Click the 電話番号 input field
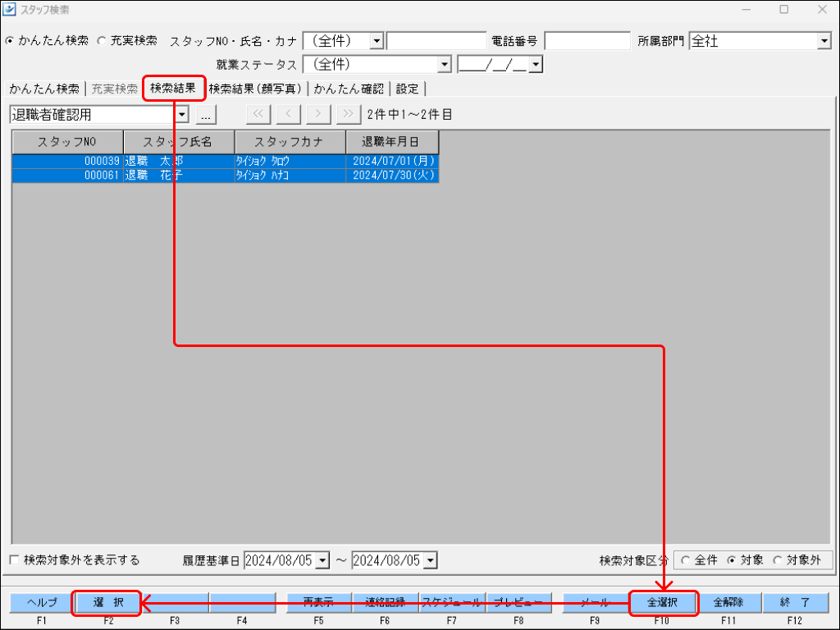This screenshot has width=840, height=630. click(587, 41)
